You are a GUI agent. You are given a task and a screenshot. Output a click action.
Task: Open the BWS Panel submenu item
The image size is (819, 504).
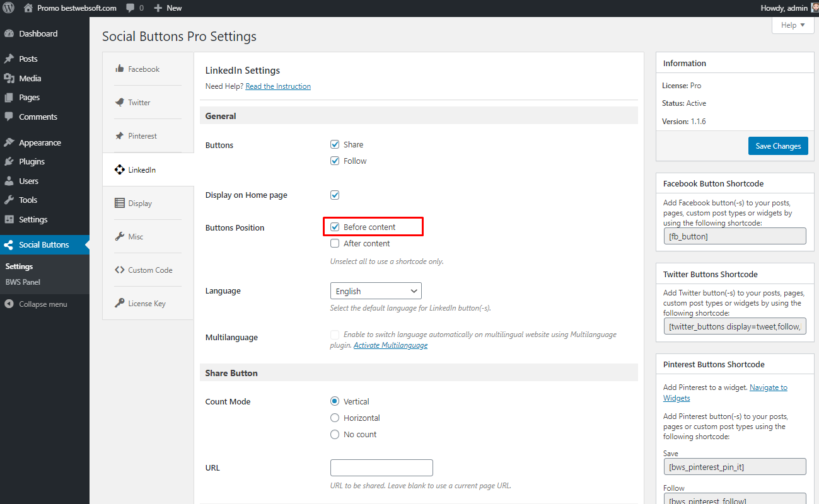[x=23, y=282]
